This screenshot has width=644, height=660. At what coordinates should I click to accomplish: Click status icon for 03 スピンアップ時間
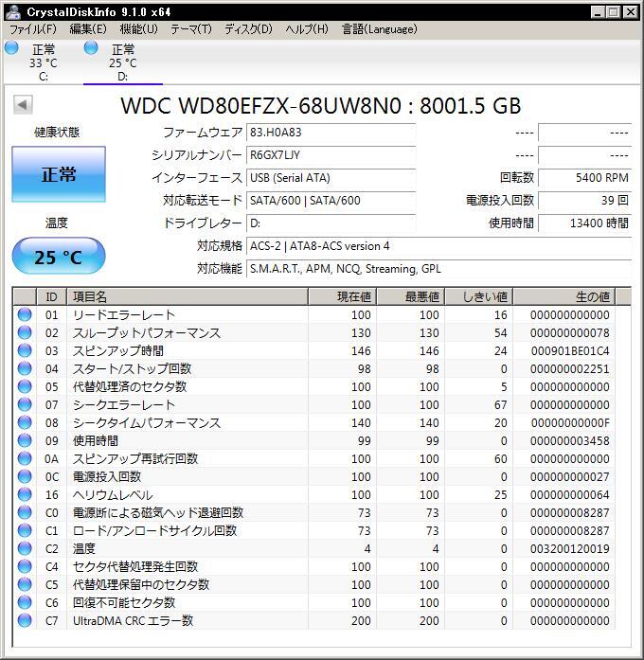coord(25,350)
